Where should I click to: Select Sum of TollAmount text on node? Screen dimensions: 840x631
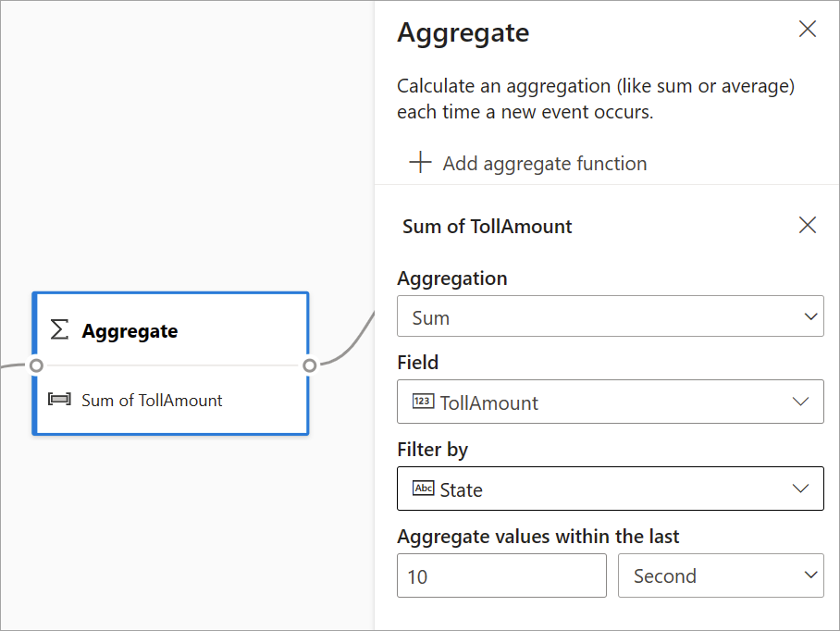coord(152,401)
